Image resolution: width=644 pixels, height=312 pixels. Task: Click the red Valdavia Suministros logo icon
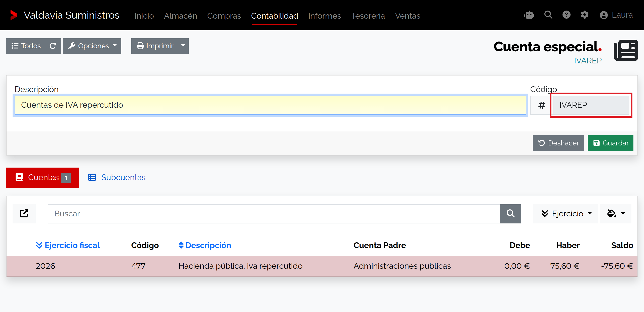click(x=14, y=15)
